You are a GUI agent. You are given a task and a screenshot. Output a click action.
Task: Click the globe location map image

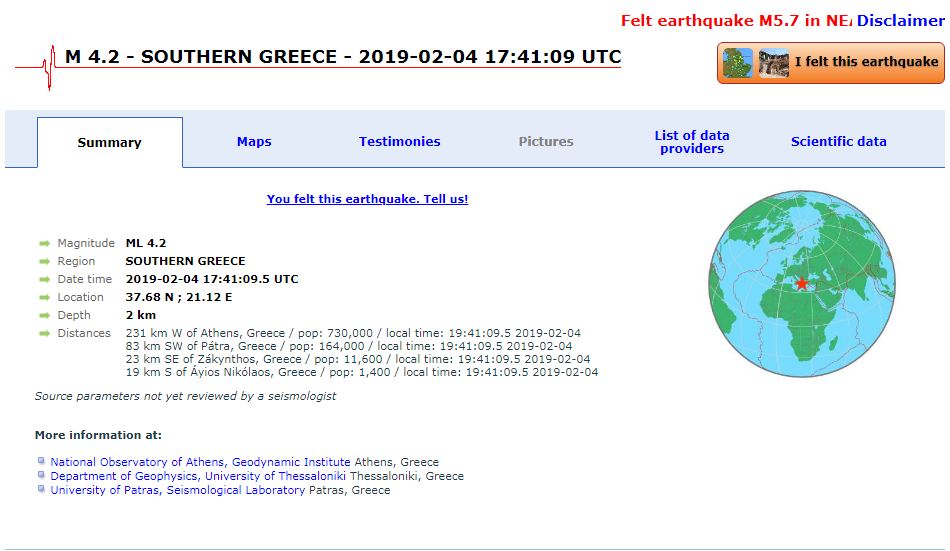(803, 285)
